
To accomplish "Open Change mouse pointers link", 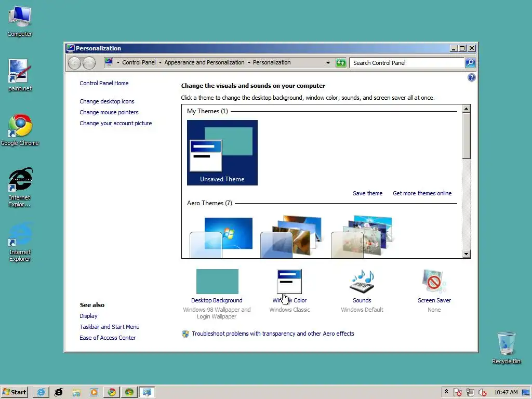I will click(109, 112).
